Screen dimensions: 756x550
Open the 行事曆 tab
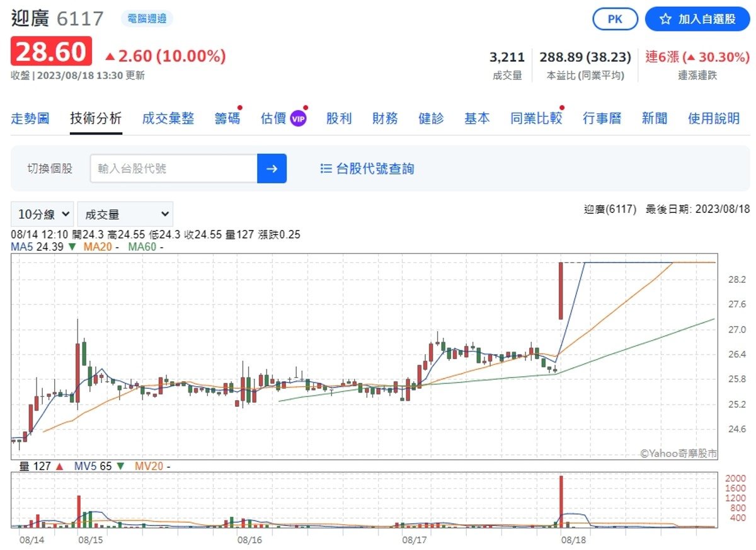coord(602,118)
